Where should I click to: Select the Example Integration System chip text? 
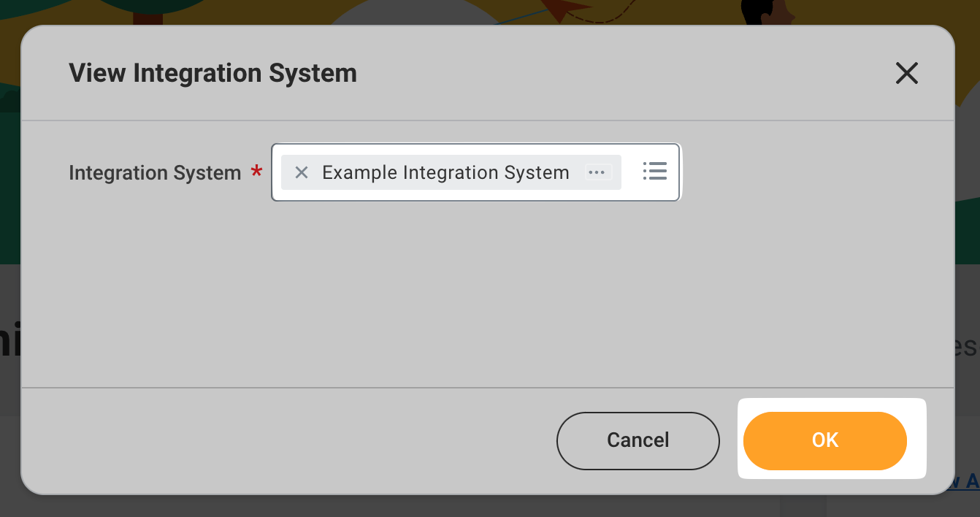[445, 172]
